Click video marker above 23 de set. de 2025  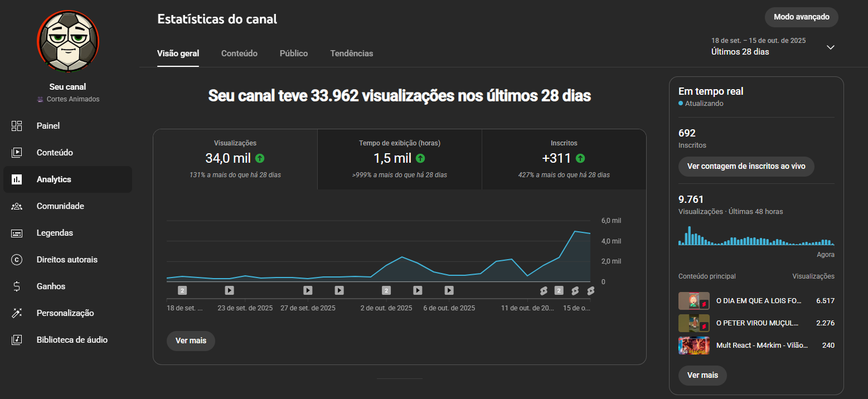pyautogui.click(x=229, y=290)
